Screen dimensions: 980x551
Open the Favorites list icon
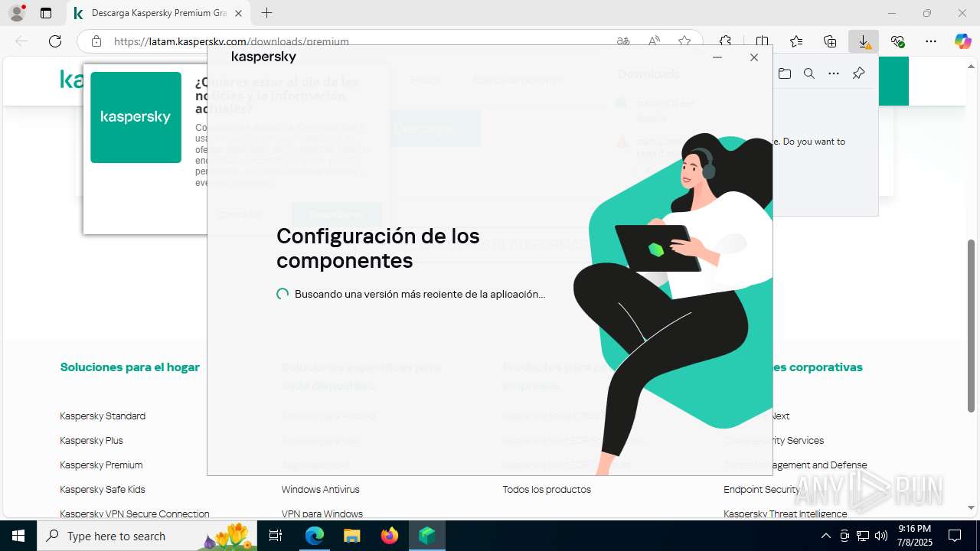[796, 41]
